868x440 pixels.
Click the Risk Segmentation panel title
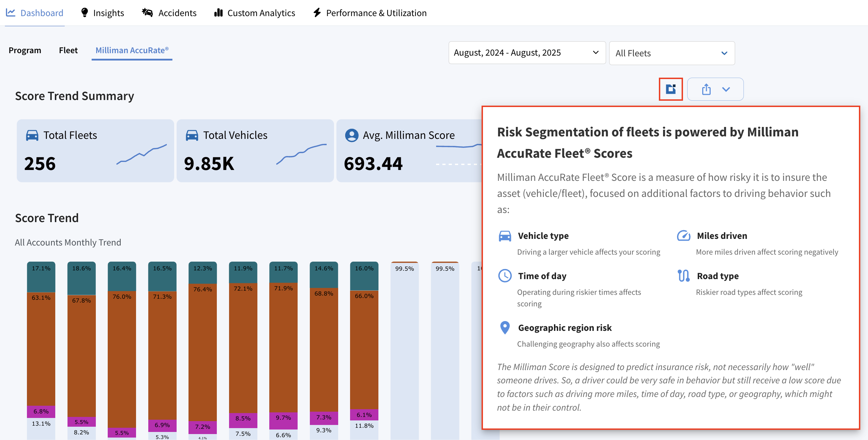tap(648, 143)
